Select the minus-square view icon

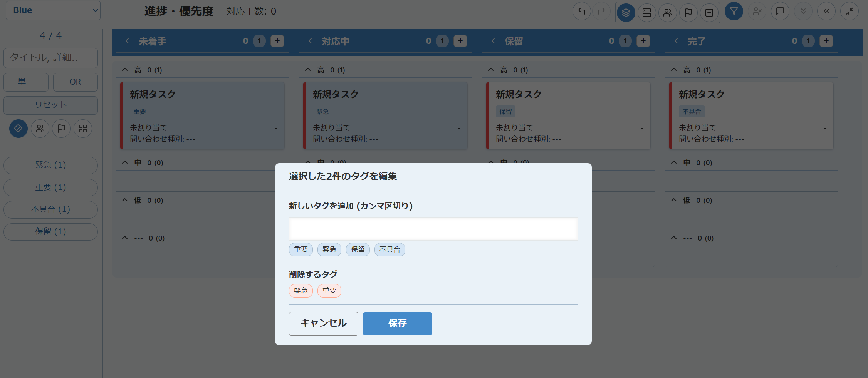click(x=709, y=13)
